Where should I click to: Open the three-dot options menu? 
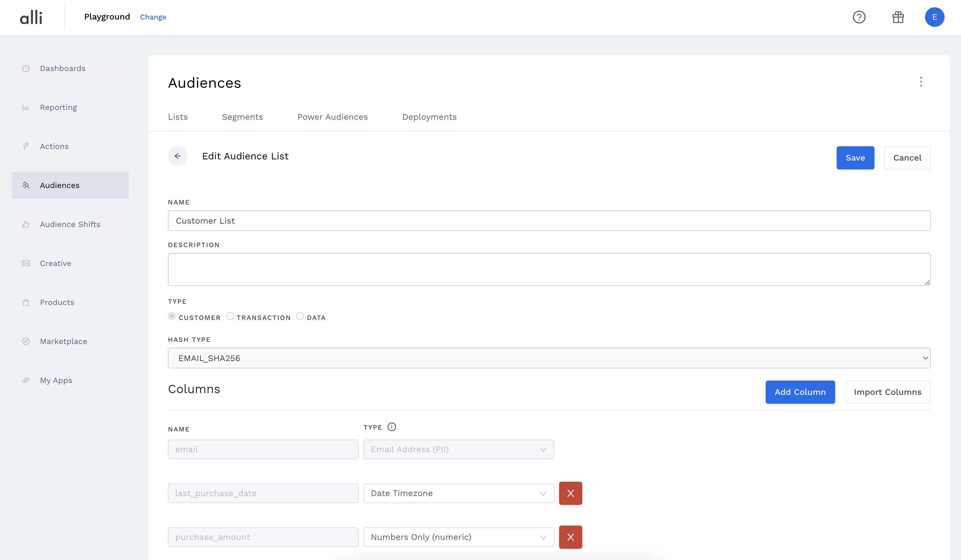pos(920,82)
